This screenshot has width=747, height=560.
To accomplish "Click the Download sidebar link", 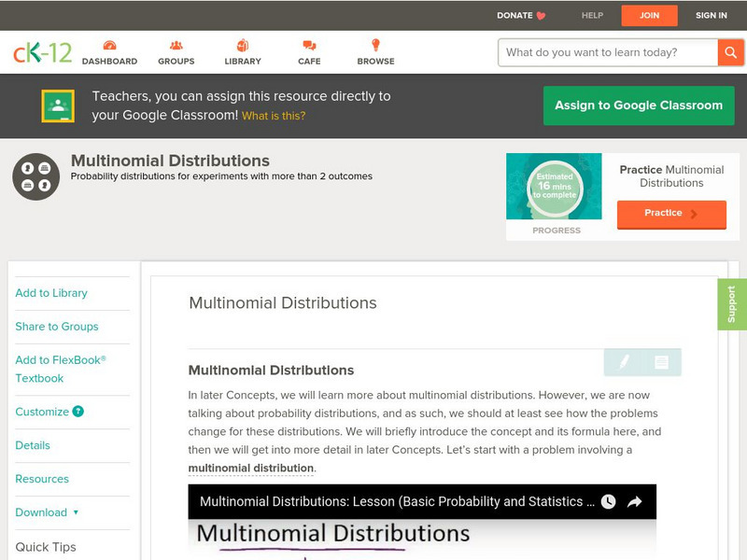I will [x=41, y=512].
